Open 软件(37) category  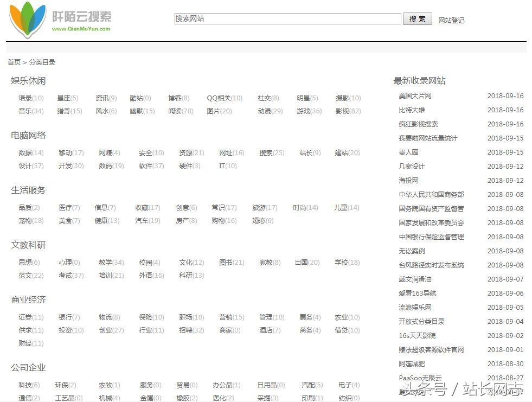[151, 165]
